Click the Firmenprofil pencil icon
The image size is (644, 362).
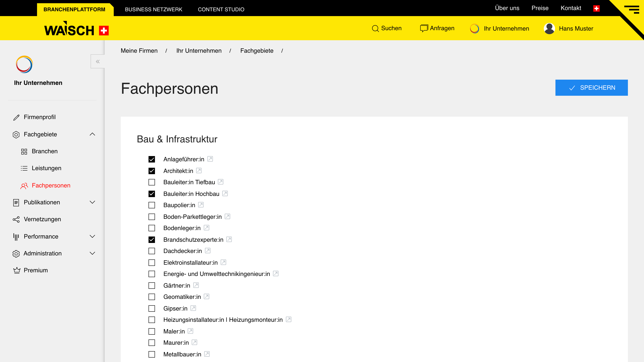point(16,117)
